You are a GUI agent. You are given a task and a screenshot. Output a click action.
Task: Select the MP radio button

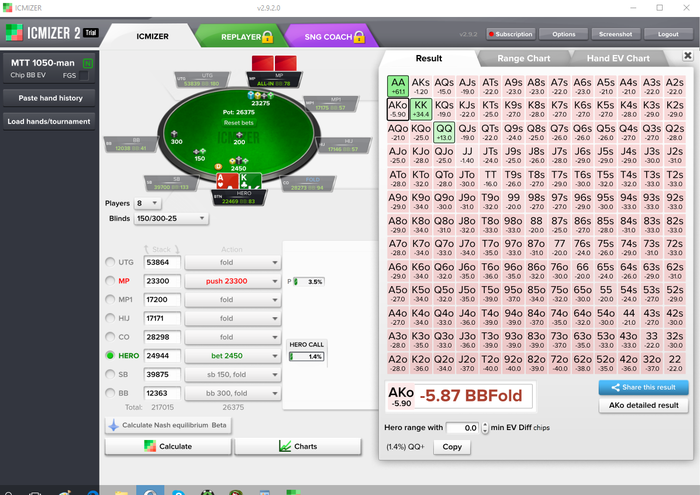(x=110, y=281)
